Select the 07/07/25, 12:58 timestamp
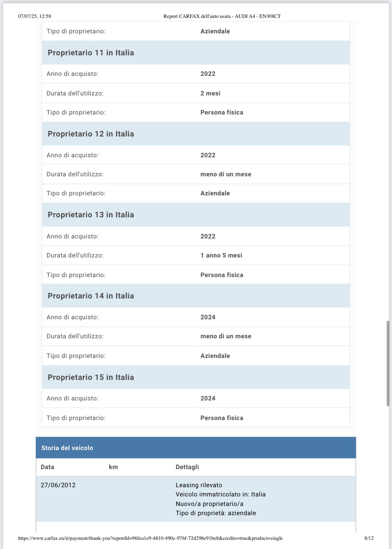The height and width of the screenshot is (549, 392). (x=34, y=16)
